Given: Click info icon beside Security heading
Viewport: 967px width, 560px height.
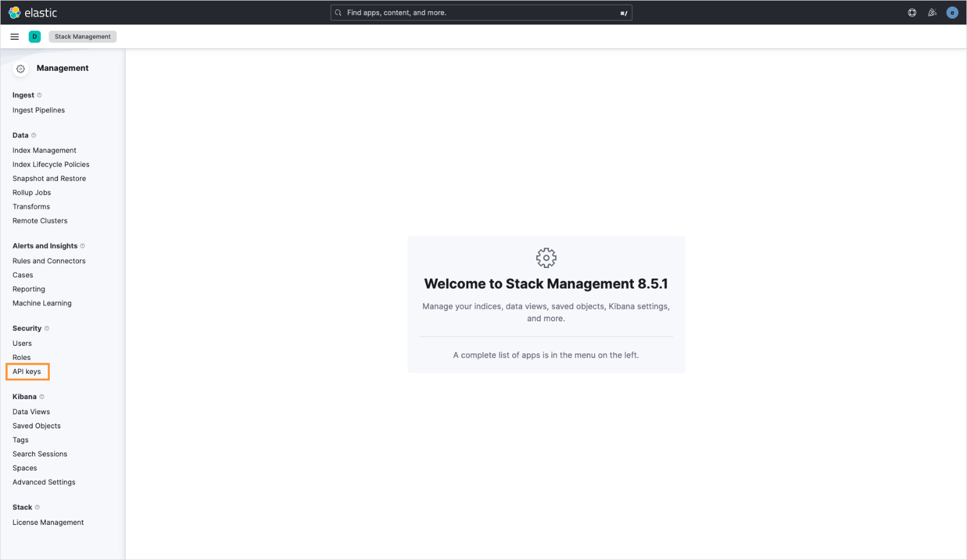Looking at the screenshot, I should (47, 329).
